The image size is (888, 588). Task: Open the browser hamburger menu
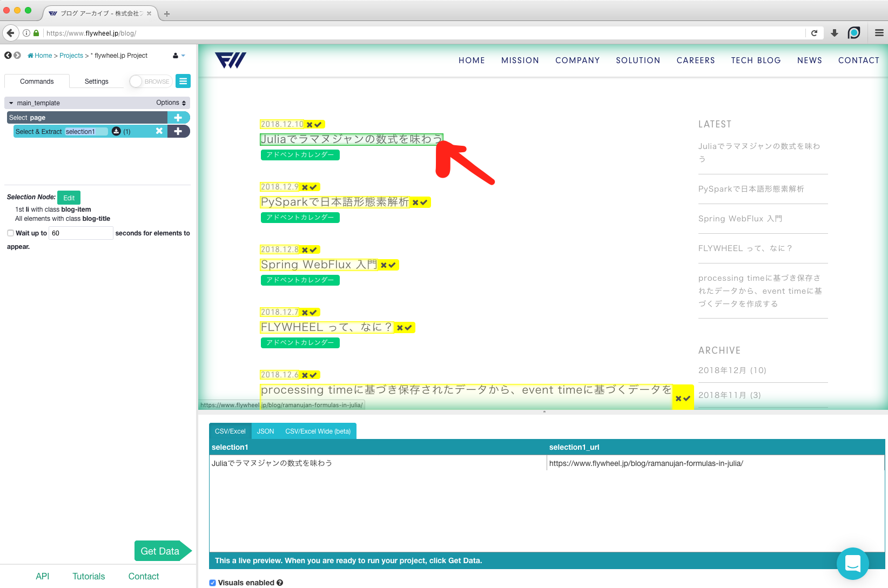point(879,33)
